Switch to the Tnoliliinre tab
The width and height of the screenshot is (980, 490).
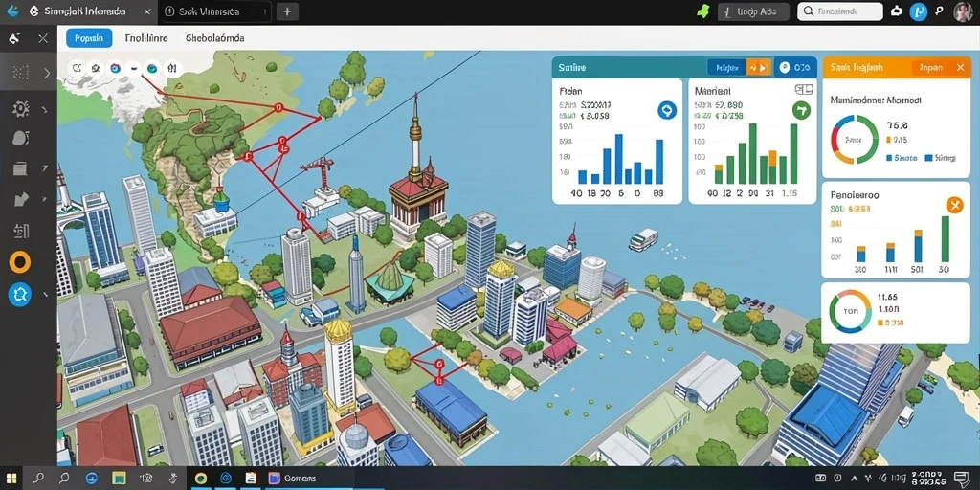coord(146,38)
